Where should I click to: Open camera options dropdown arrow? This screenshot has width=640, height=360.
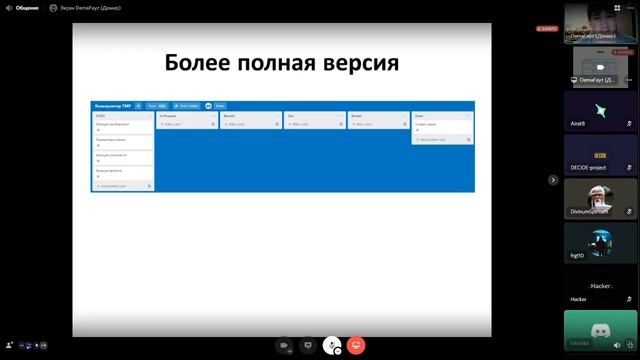[x=290, y=351]
